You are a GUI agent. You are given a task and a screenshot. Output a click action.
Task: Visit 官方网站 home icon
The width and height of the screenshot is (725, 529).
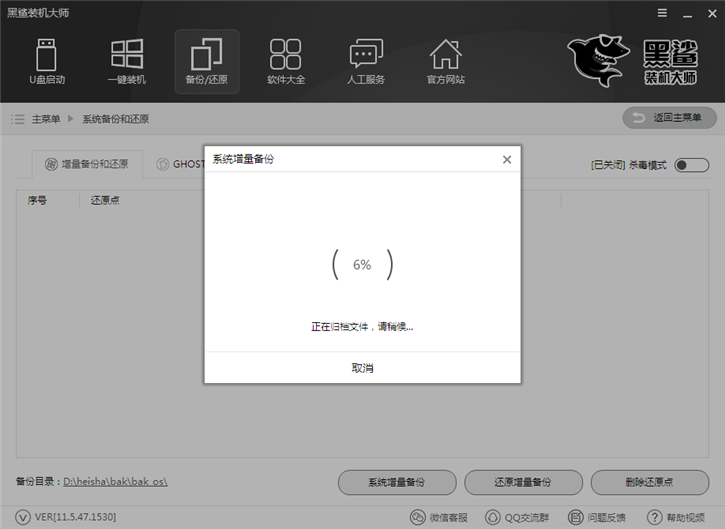(x=445, y=60)
